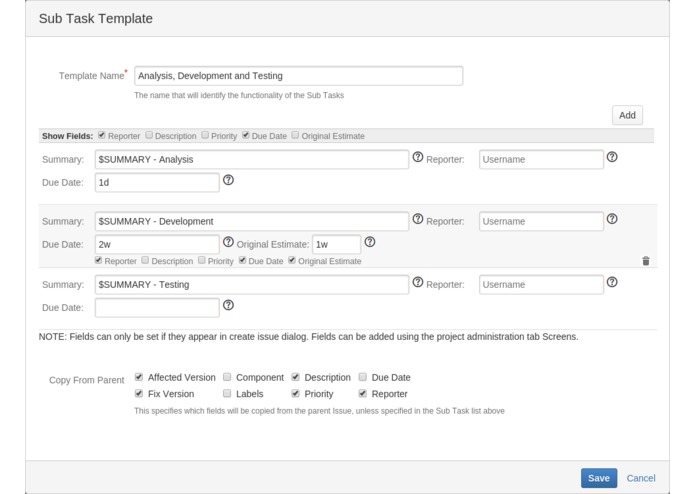Toggle Due Date in Show Fields bar
Screen dimensions: 695x494
point(246,135)
